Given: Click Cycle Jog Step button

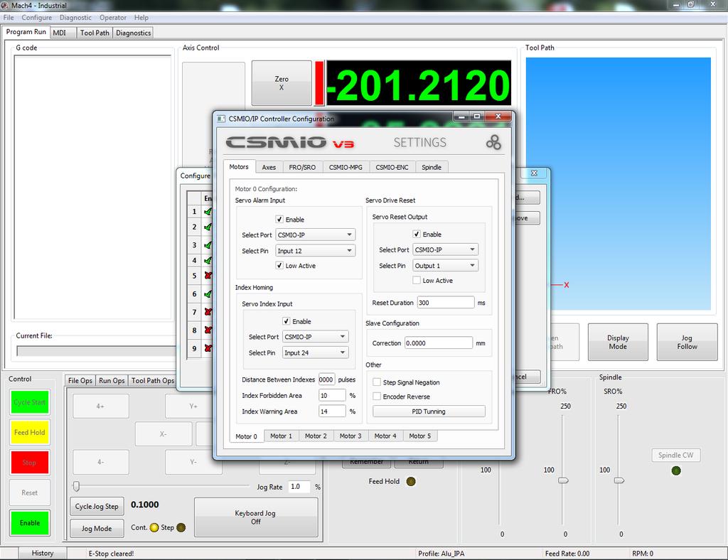Looking at the screenshot, I should tap(97, 507).
